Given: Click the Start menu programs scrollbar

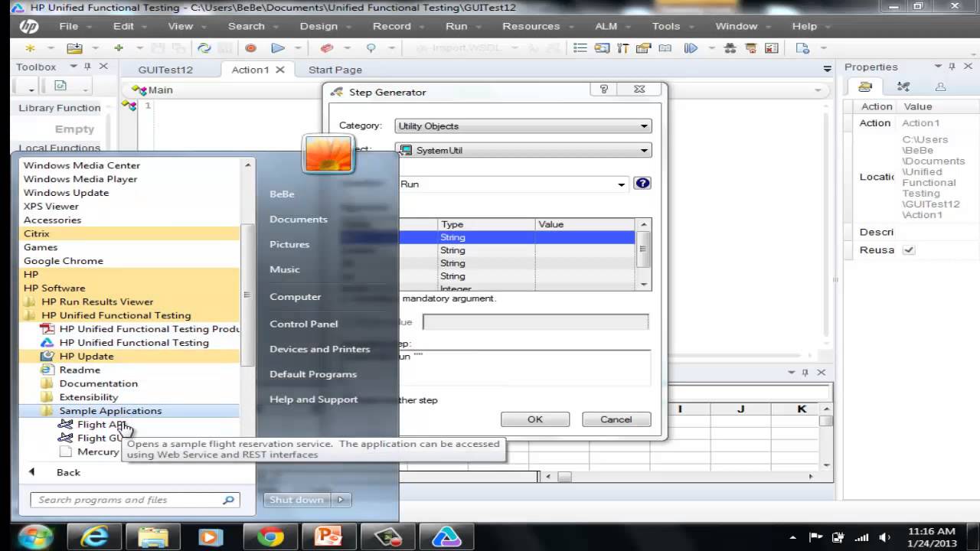Looking at the screenshot, I should [x=247, y=295].
